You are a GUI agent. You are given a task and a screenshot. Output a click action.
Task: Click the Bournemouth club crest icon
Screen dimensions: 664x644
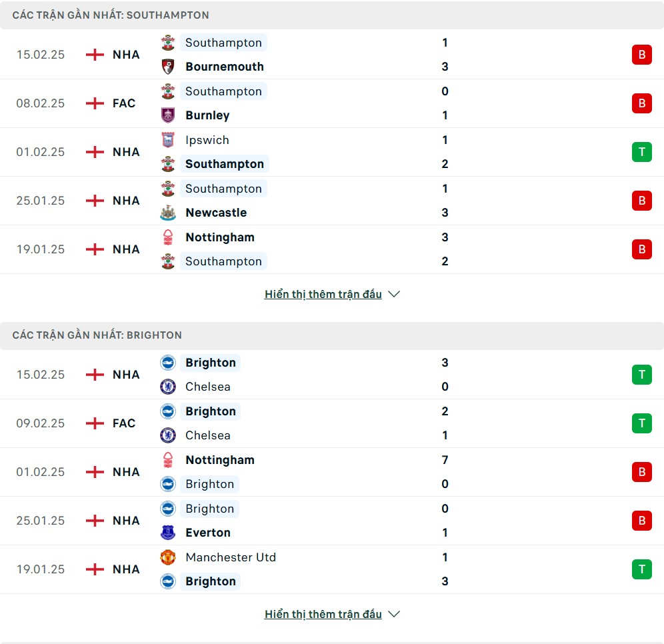pyautogui.click(x=168, y=67)
